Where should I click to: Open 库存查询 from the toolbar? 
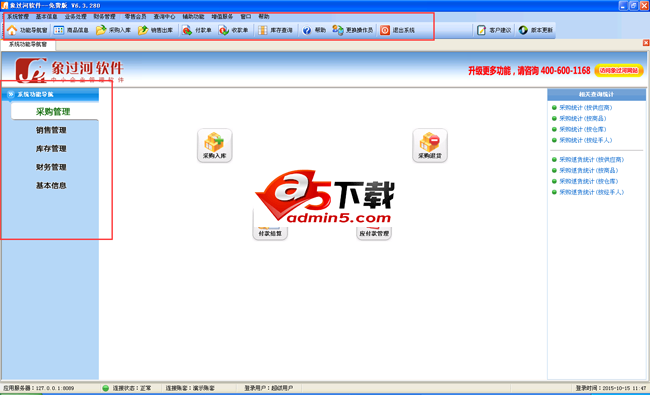[x=275, y=30]
